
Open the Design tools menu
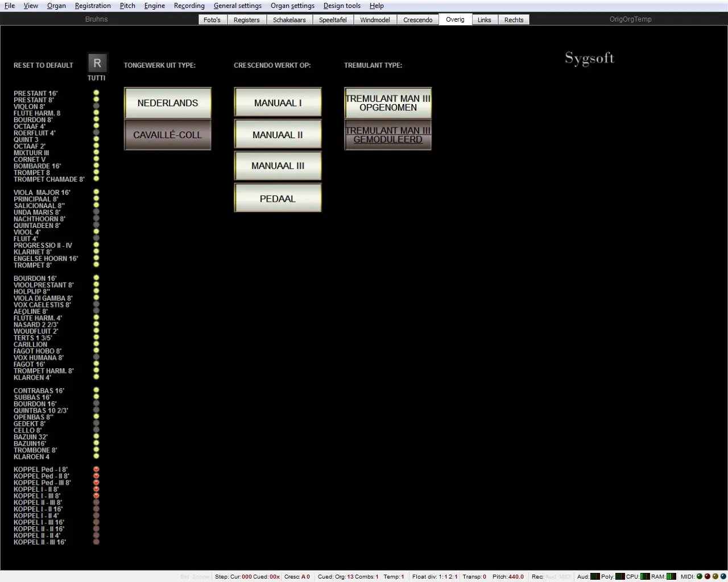click(342, 6)
